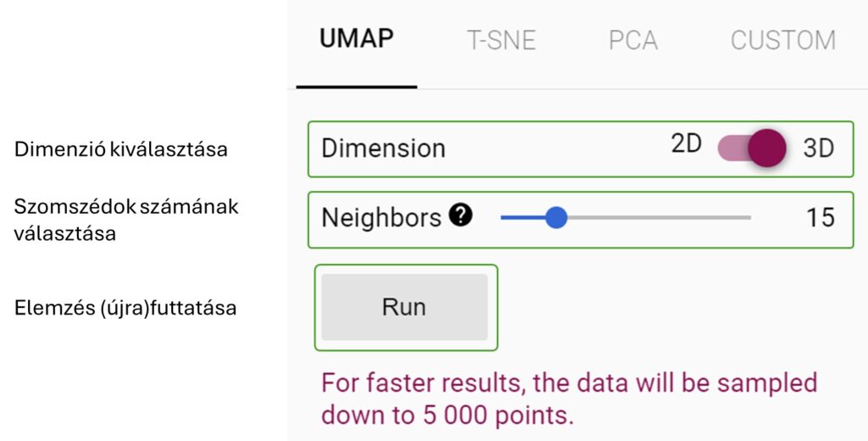Click the dark magenta toggle knob
Viewport: 868px width, 441px height.
pos(767,148)
